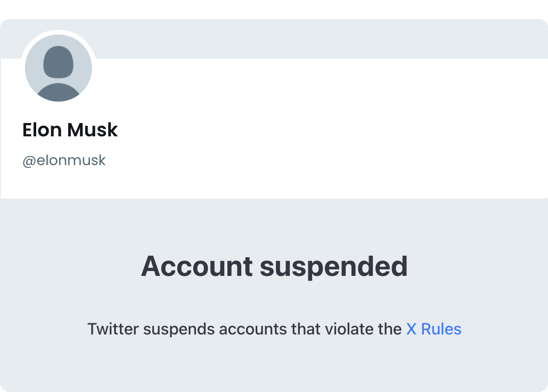This screenshot has height=392, width=548.
Task: Click the letter X in X Rules
Action: [x=411, y=329]
